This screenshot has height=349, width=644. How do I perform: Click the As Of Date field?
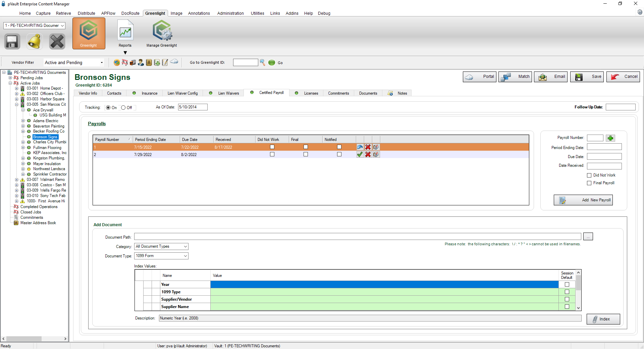coord(193,107)
